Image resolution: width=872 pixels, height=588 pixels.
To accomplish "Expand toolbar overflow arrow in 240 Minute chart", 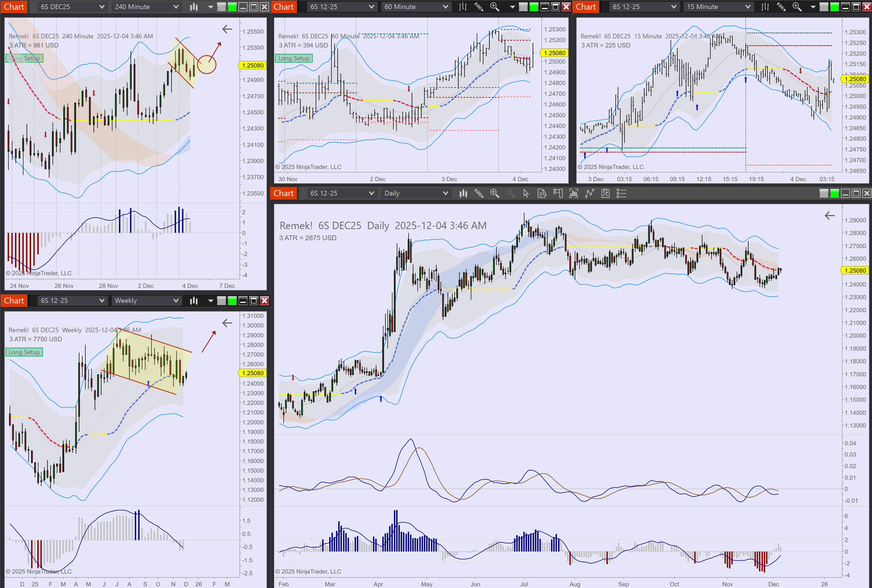I will click(x=210, y=7).
